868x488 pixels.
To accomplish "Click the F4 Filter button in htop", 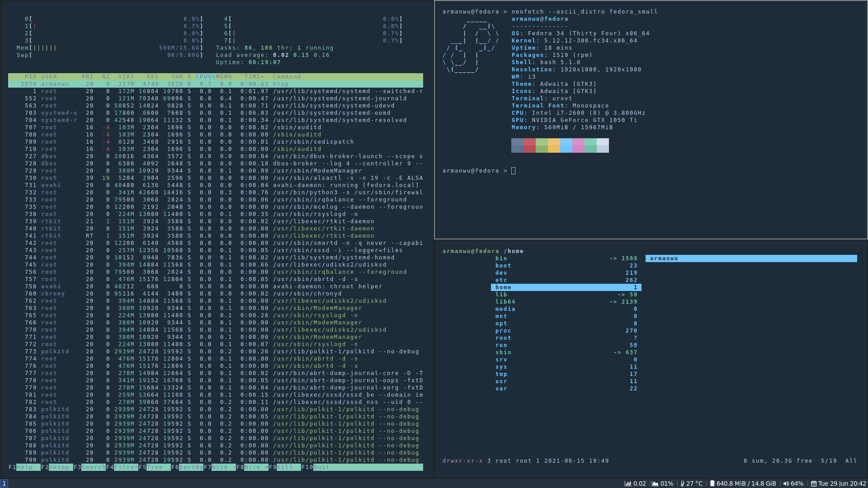I will 122,467.
